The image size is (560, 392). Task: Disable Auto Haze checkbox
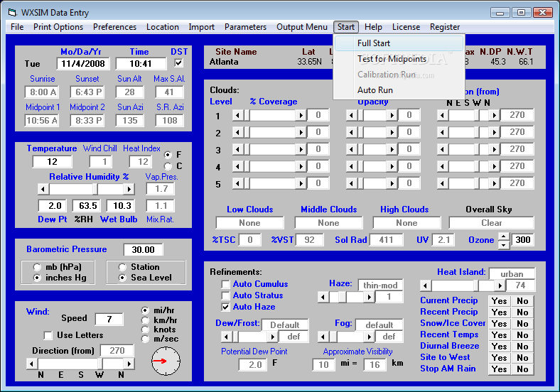click(225, 307)
